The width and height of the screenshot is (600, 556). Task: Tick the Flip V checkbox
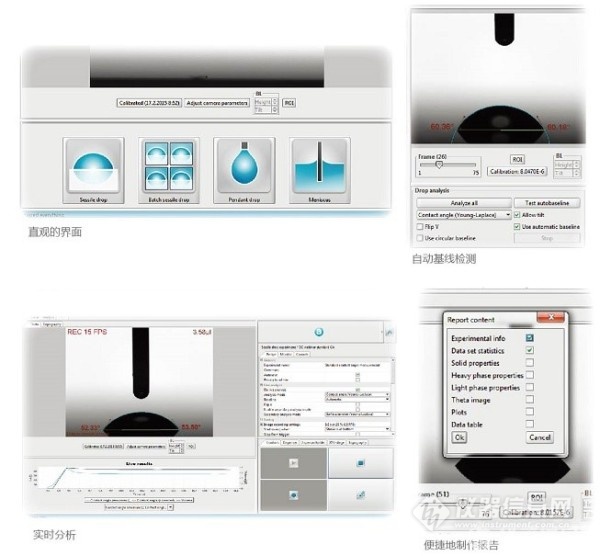tap(419, 227)
